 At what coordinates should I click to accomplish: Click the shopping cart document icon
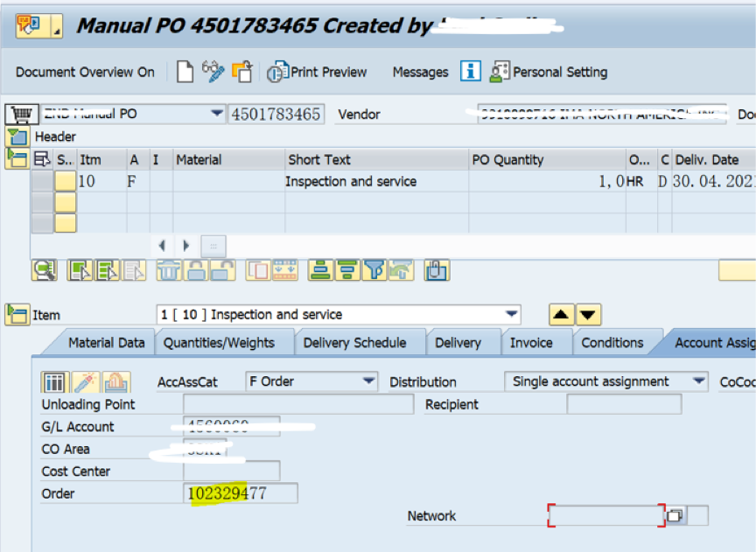coord(22,115)
